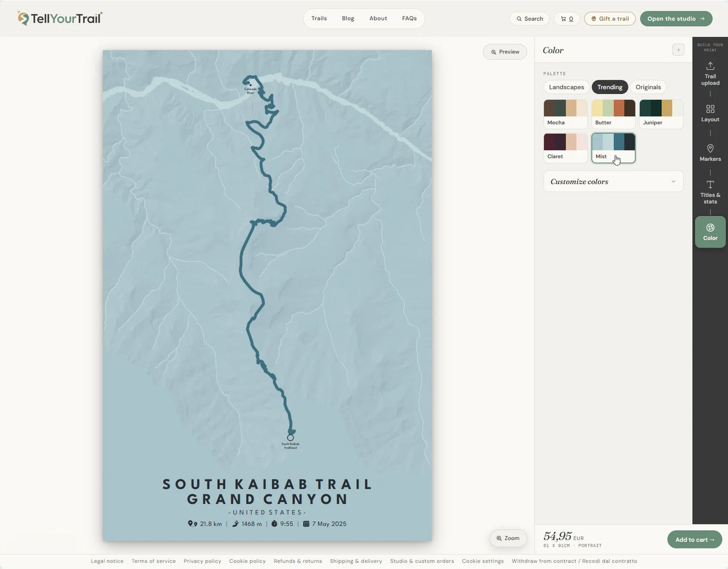Click the South Kaibab Trailhead marker circle
The width and height of the screenshot is (728, 569).
291,437
